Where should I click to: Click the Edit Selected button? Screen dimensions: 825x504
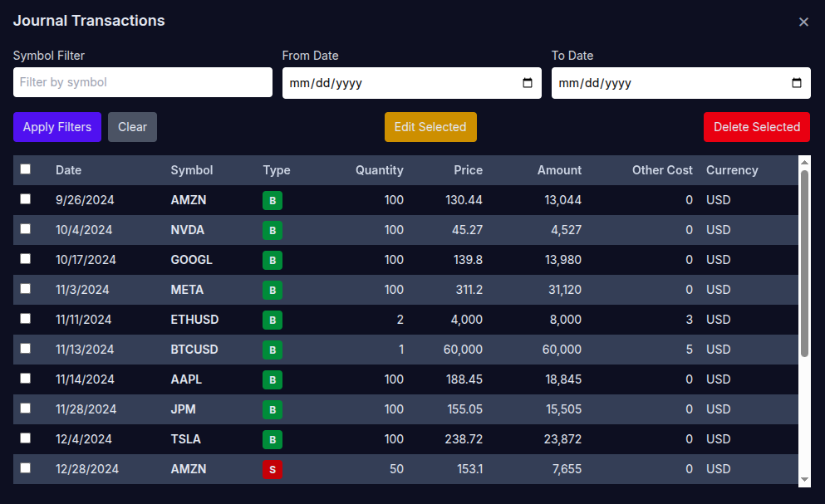click(x=430, y=127)
